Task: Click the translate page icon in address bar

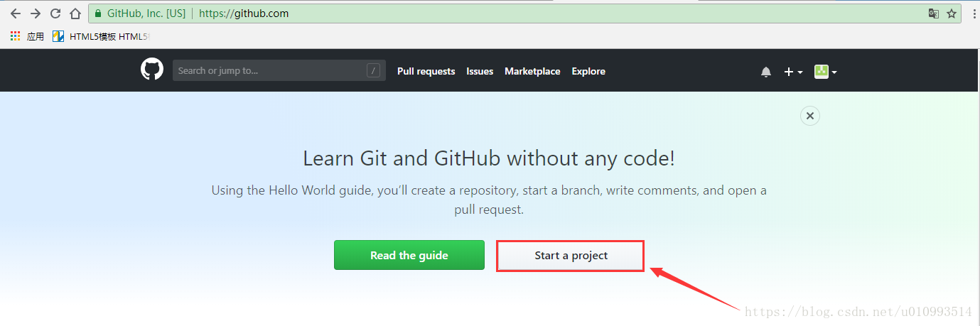Action: (x=934, y=13)
